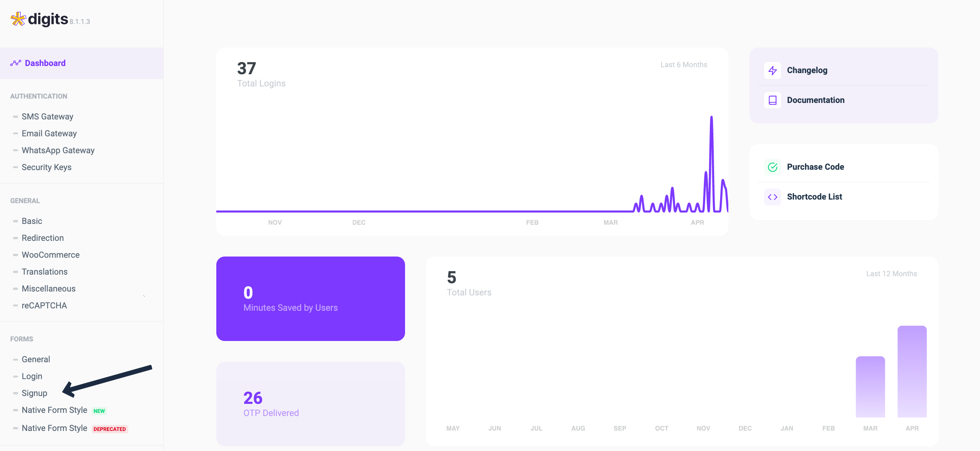Click the Documentation book icon

[772, 100]
